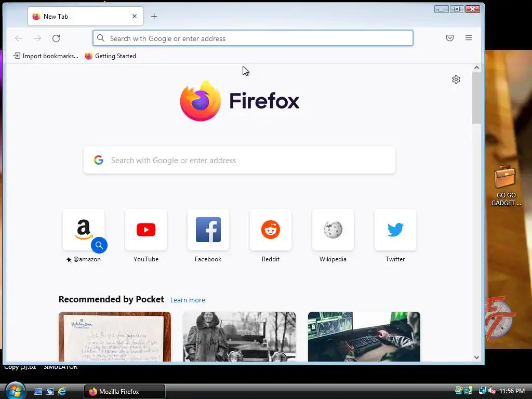Open the Windows Start orb

(x=15, y=391)
